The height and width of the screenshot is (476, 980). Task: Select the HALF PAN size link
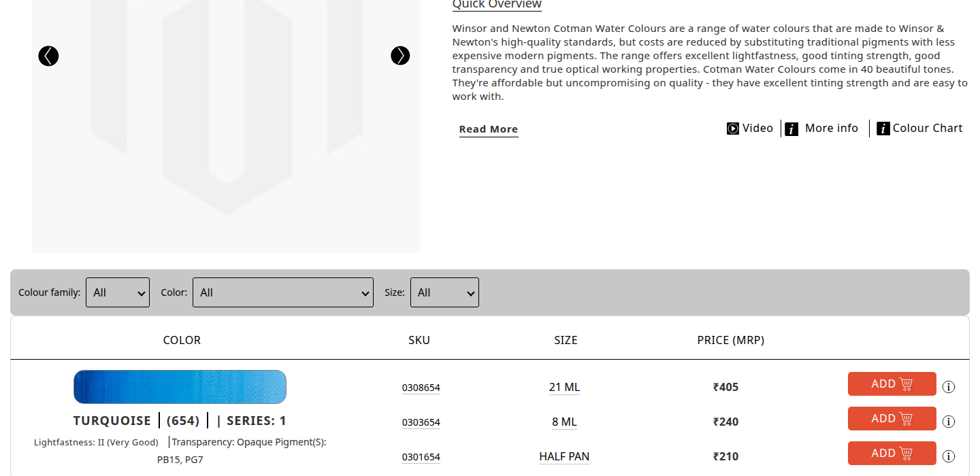point(564,456)
